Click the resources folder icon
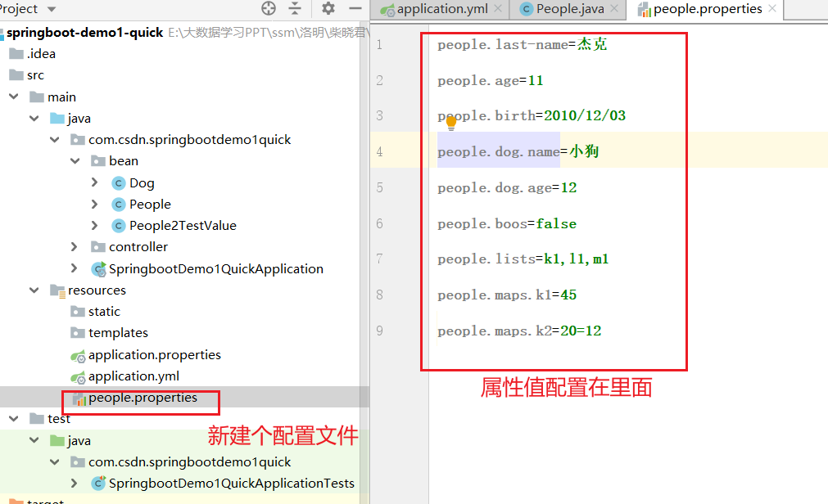This screenshot has width=828, height=504. tap(57, 290)
